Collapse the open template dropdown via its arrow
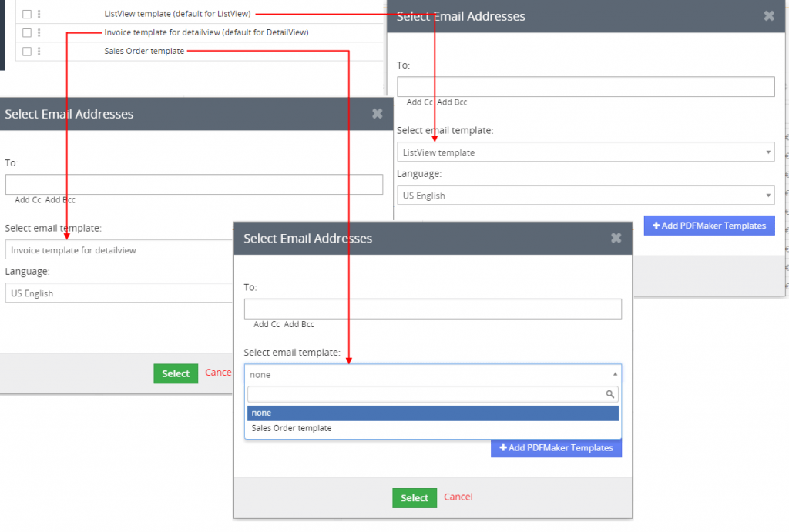 point(616,374)
